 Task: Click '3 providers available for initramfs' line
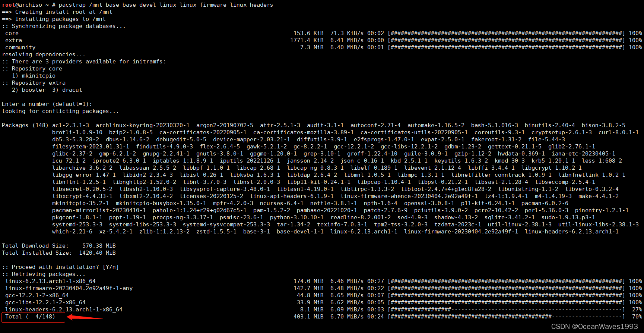coord(84,62)
